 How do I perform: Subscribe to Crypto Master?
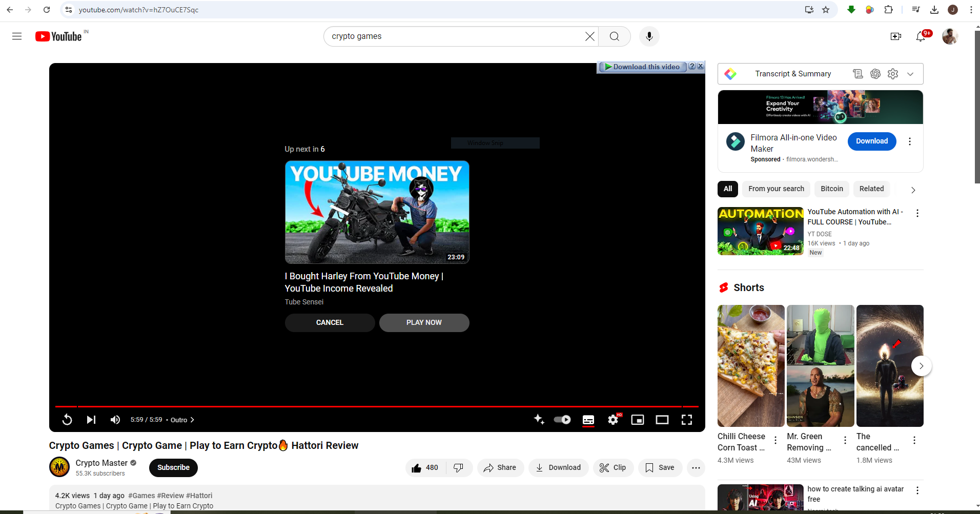173,468
